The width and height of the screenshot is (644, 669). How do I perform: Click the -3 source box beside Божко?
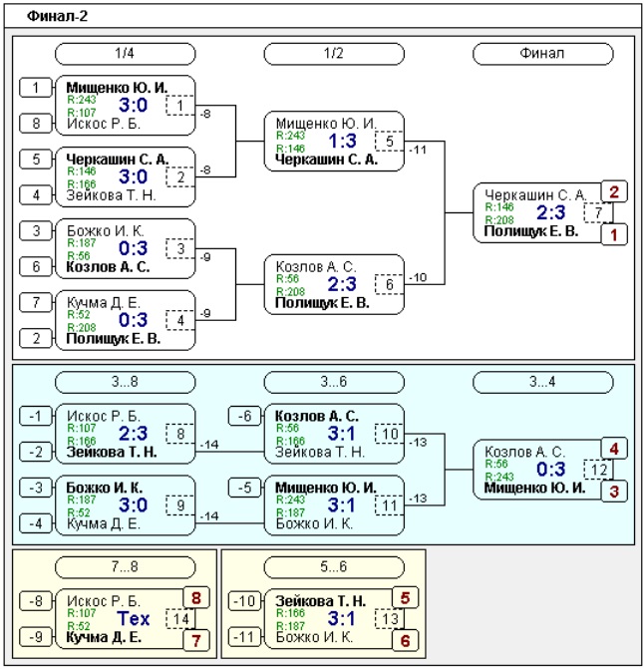pyautogui.click(x=36, y=488)
